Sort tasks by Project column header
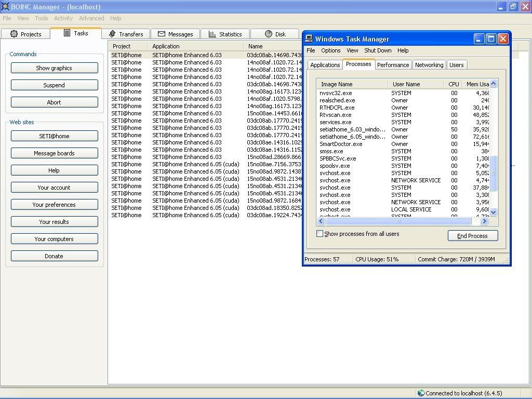Screen dimensions: 532x399 click(x=128, y=46)
